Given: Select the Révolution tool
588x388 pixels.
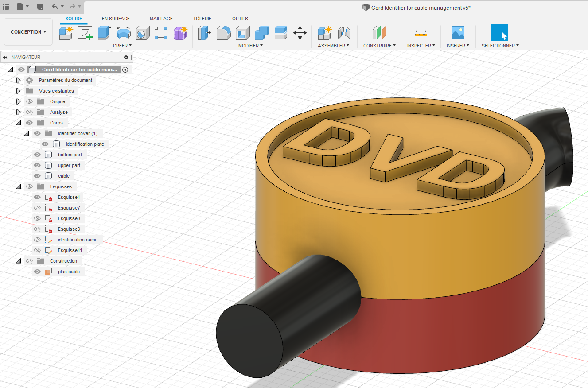Looking at the screenshot, I should point(123,32).
